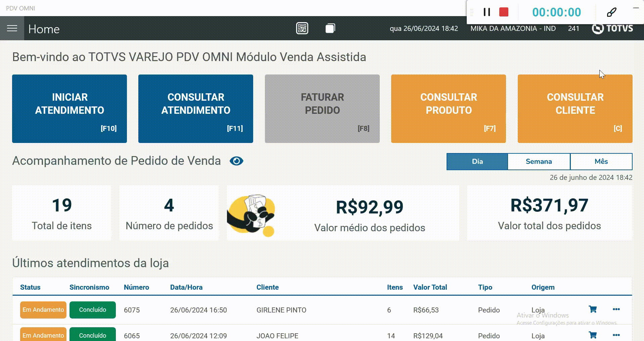
Task: Click the TOTVS logo in header
Action: tap(613, 29)
